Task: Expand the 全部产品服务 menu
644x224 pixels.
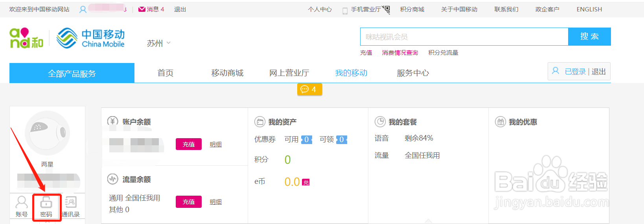Action: tap(72, 73)
